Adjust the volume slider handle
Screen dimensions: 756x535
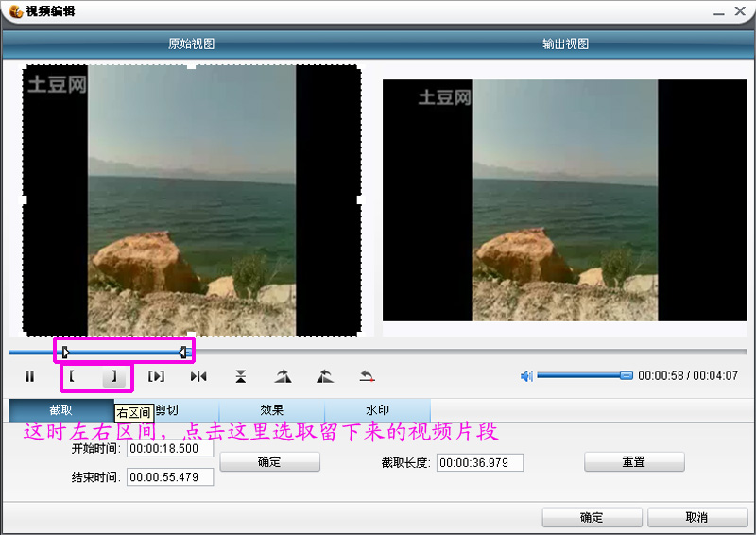tap(626, 375)
